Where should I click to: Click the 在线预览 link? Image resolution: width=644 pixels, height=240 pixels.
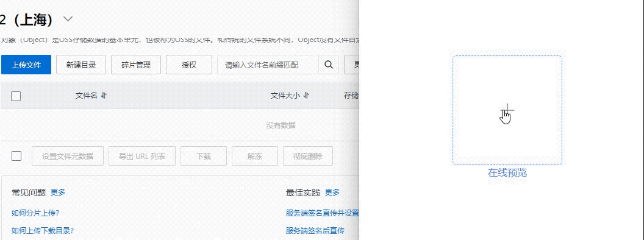(x=507, y=173)
